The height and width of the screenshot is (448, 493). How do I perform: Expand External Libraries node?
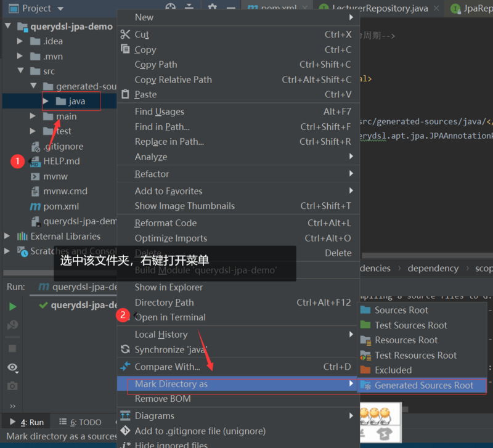pos(7,236)
